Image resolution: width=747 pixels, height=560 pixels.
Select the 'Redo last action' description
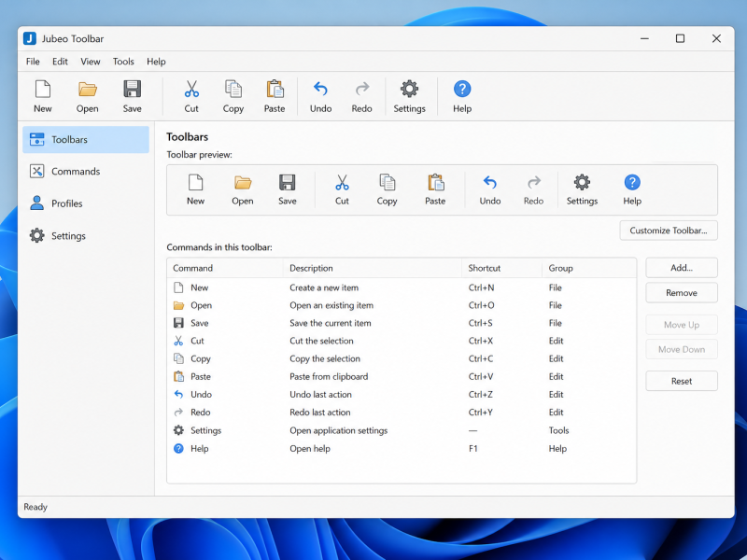tap(320, 413)
